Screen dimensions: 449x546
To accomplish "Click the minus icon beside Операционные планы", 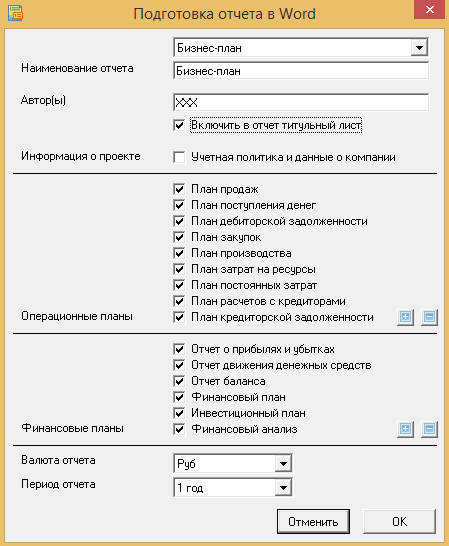I will tap(429, 317).
